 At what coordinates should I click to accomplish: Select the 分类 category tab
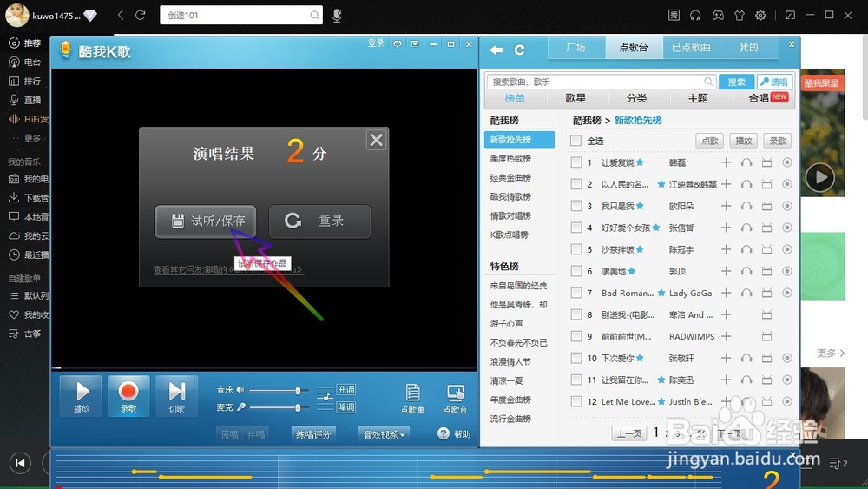pos(636,98)
